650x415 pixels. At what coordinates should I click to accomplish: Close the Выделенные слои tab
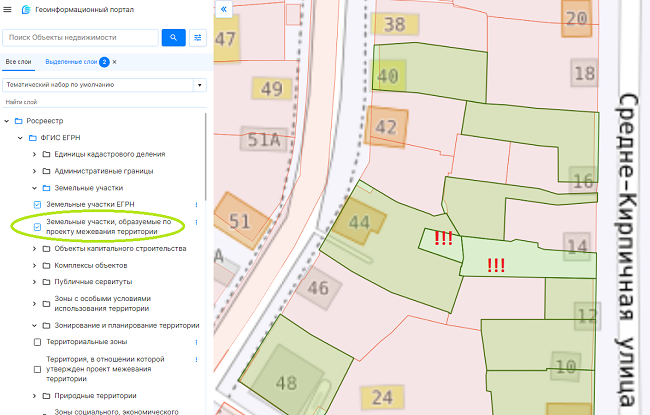114,62
